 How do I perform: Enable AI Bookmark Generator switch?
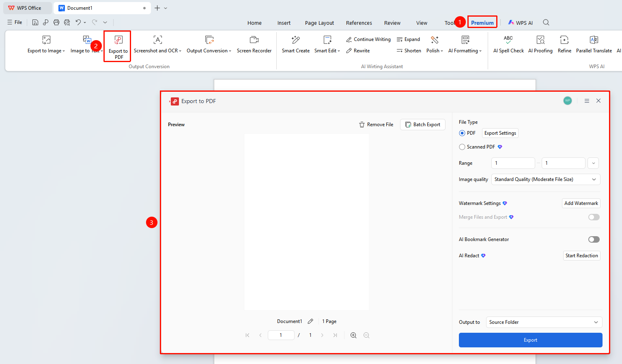(594, 239)
